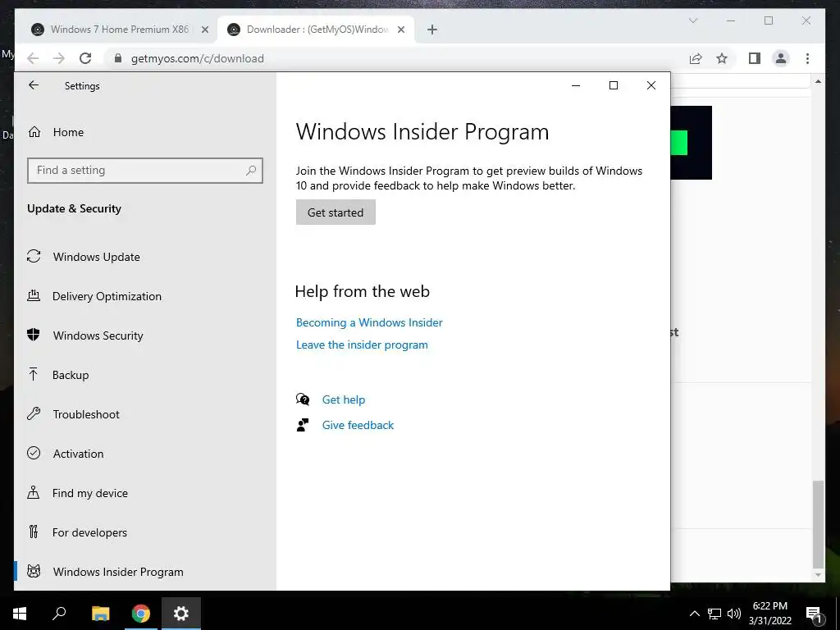The width and height of the screenshot is (840, 630).
Task: Close the Windows 7 Home Premium tab
Action: [204, 30]
